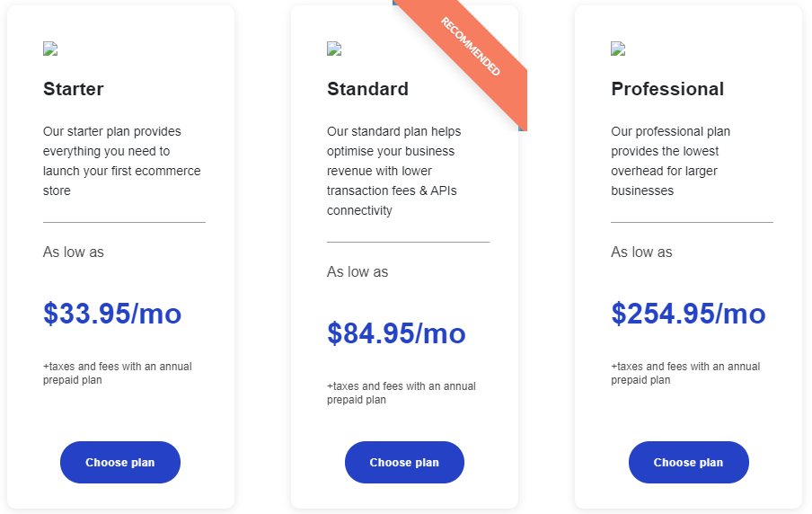Click Standard's taxes and fees note
The image size is (812, 514).
pyautogui.click(x=402, y=393)
